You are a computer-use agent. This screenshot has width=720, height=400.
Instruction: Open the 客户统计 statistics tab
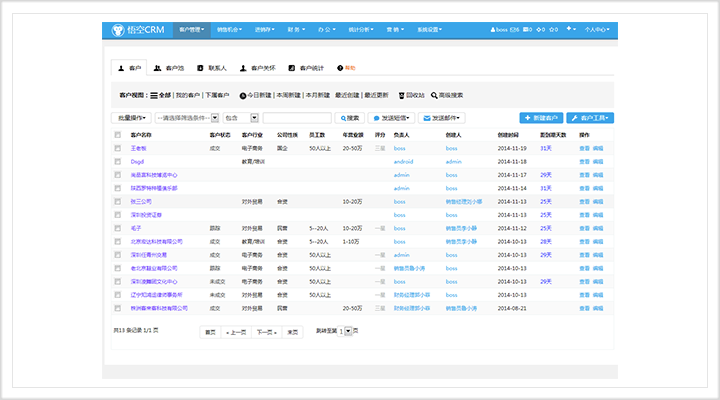(311, 68)
